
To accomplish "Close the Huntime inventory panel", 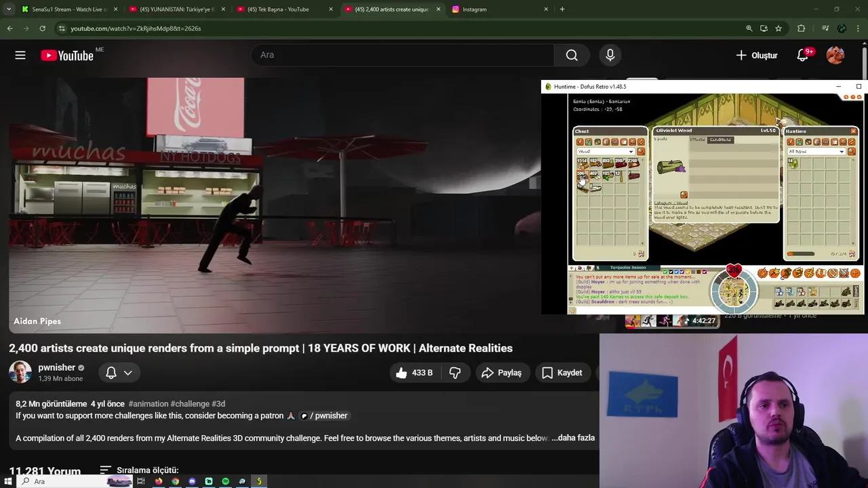I will tap(853, 131).
